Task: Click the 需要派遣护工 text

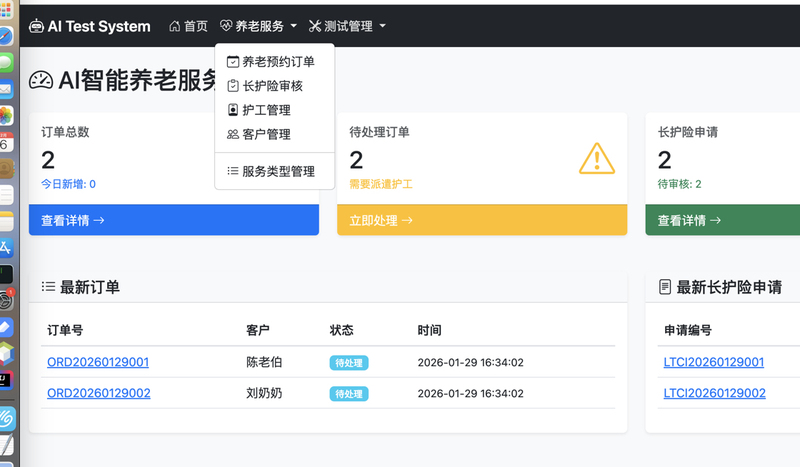Action: [381, 184]
